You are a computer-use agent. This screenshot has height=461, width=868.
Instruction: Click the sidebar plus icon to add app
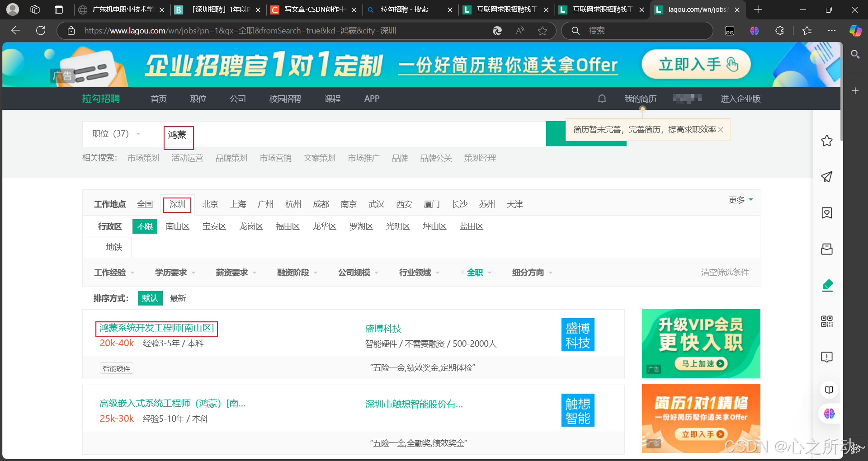tap(855, 91)
